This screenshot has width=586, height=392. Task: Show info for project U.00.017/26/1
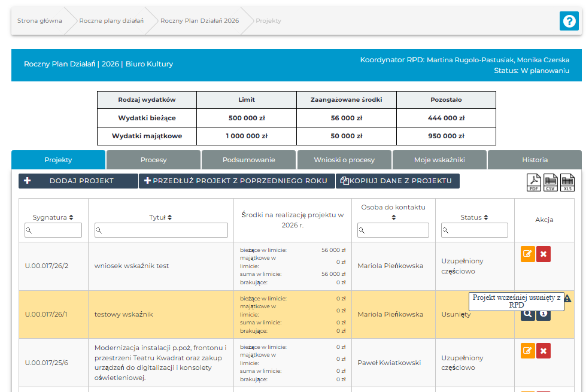click(544, 314)
